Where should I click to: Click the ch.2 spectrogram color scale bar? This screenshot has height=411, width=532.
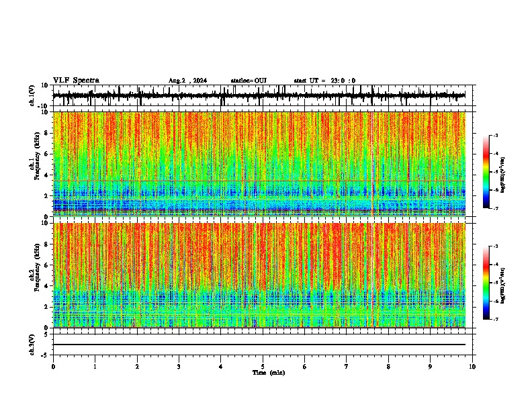click(486, 283)
